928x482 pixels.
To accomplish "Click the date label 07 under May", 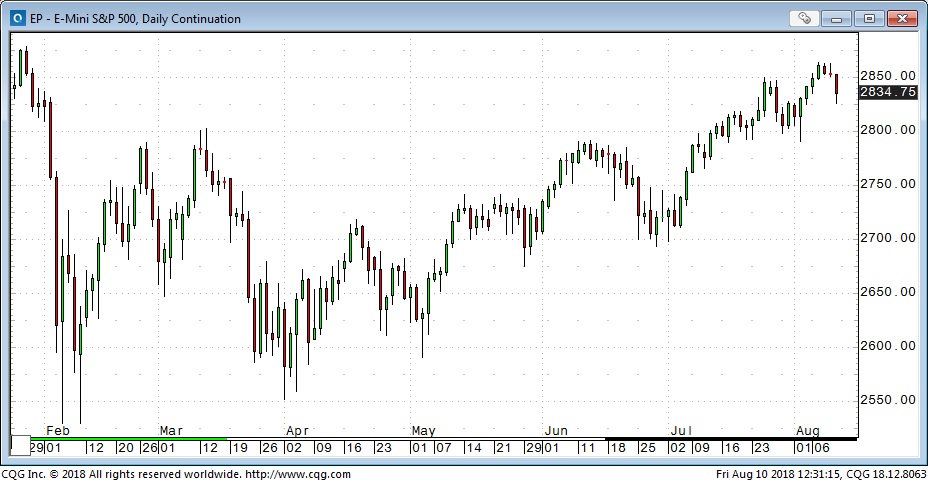I will (444, 448).
